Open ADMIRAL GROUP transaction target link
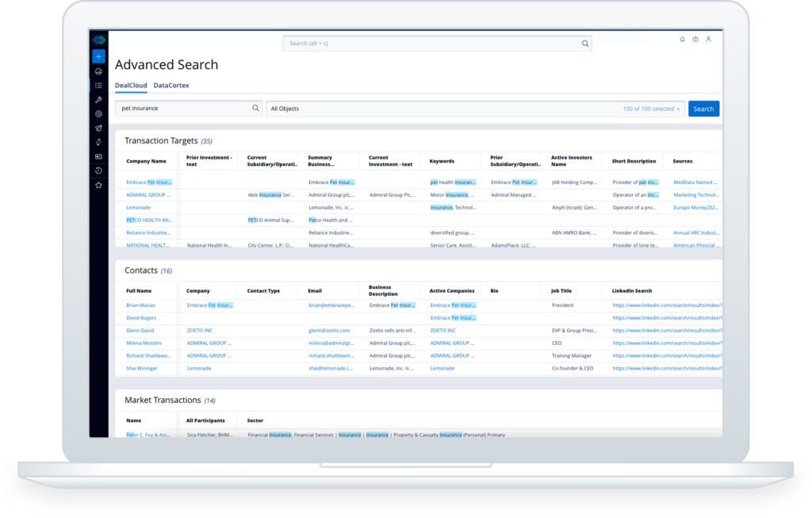The width and height of the screenshot is (812, 518). 148,195
